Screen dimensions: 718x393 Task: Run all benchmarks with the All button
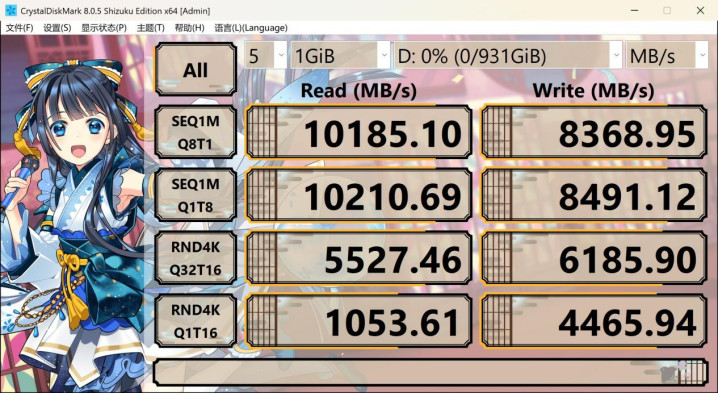(x=196, y=69)
